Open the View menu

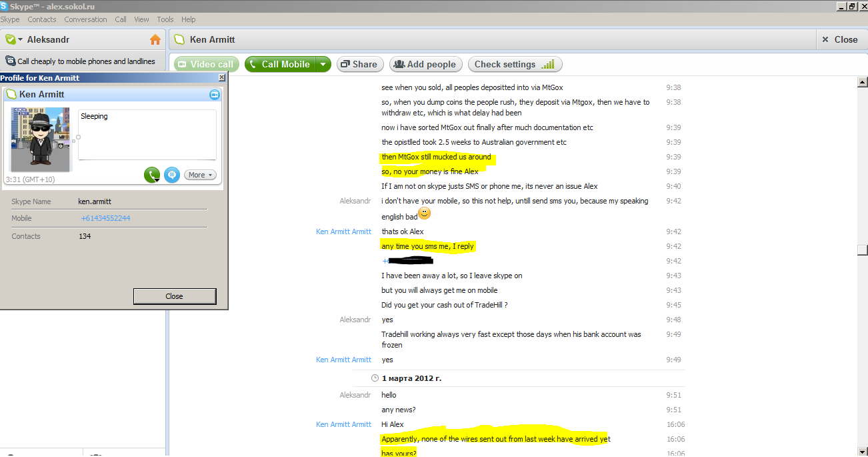[x=141, y=19]
